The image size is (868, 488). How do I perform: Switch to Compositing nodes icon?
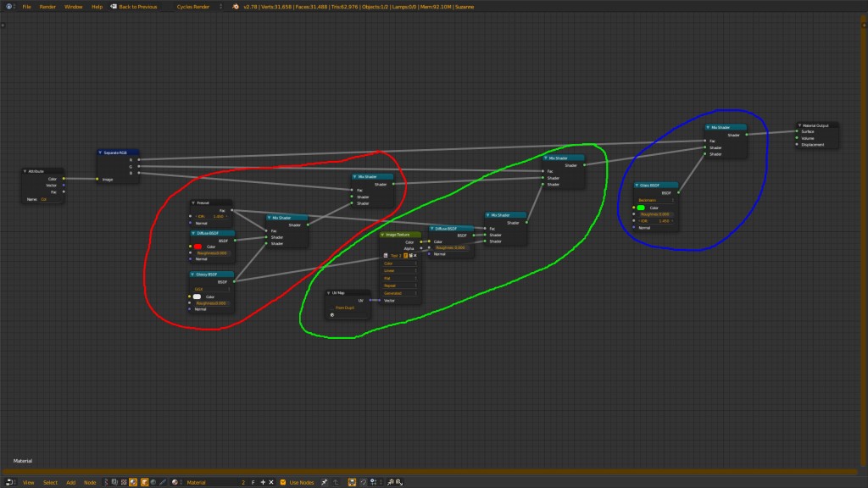pos(114,480)
